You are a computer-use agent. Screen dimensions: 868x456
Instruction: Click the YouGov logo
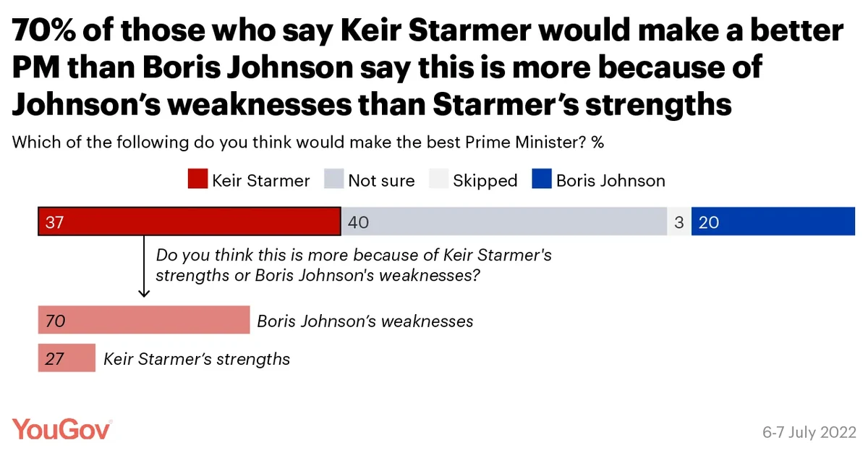pos(62,428)
